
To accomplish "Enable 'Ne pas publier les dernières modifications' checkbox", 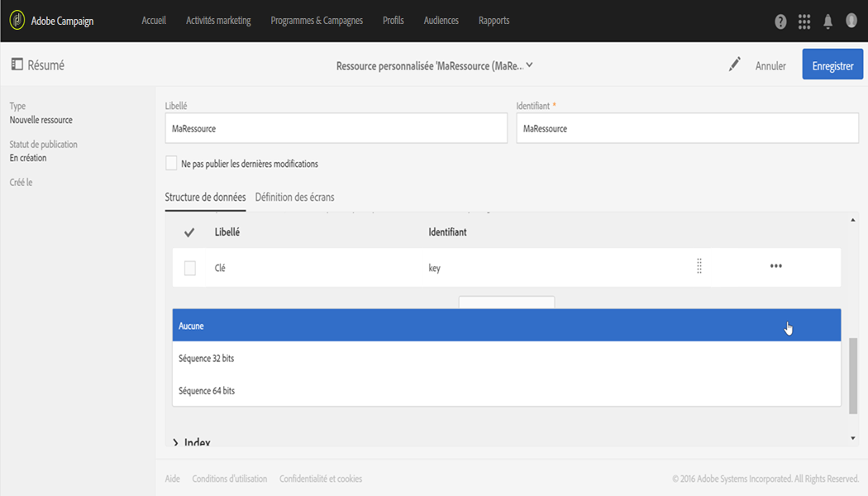I will click(x=172, y=164).
